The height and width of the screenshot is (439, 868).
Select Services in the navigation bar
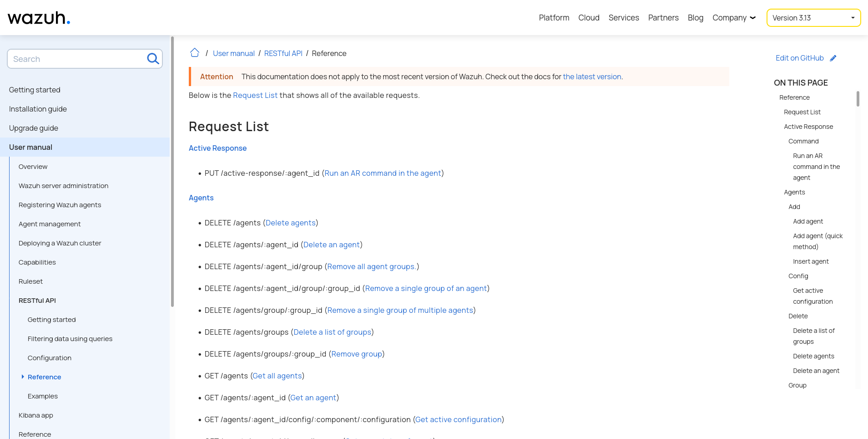coord(623,18)
